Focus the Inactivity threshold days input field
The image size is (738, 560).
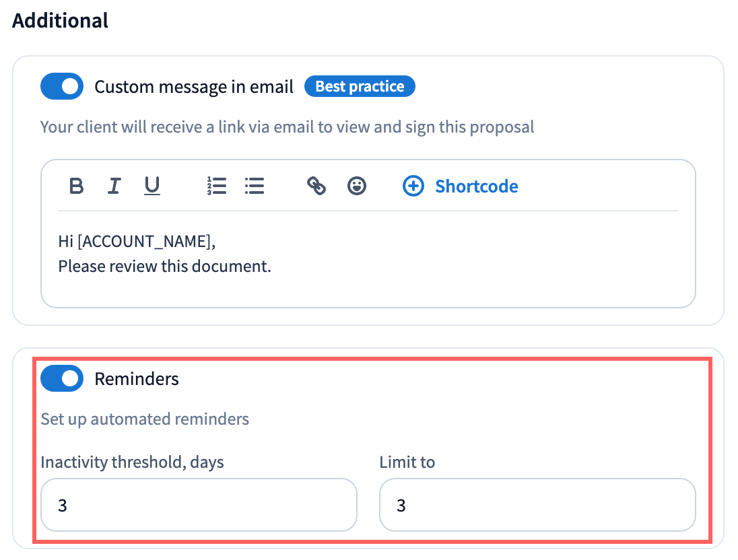(x=199, y=505)
